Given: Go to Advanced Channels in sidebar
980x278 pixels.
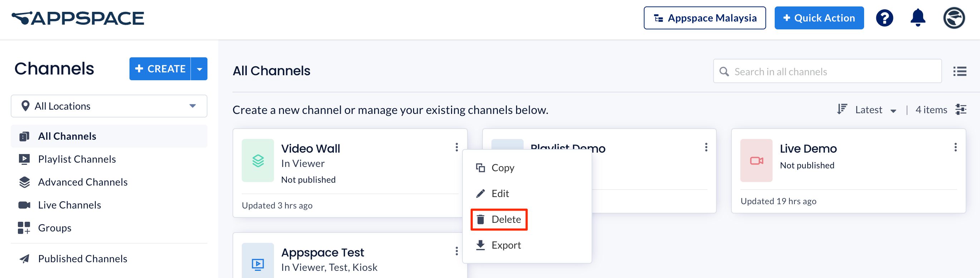Looking at the screenshot, I should point(83,182).
